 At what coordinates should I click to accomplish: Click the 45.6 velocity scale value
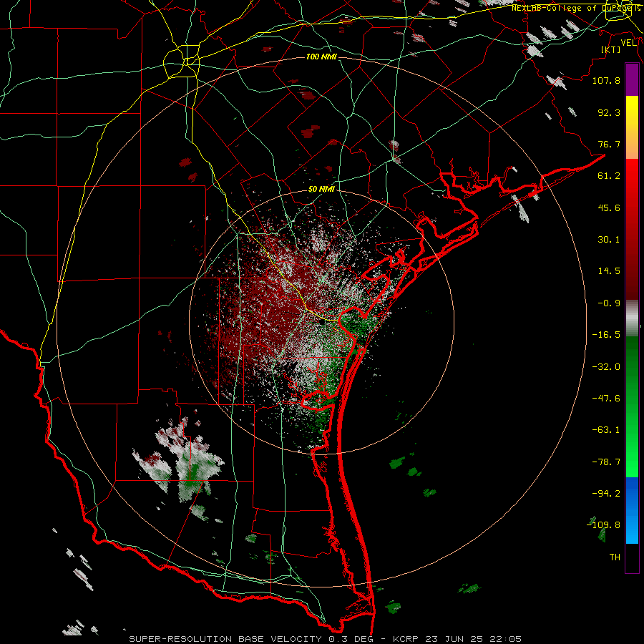(x=609, y=208)
